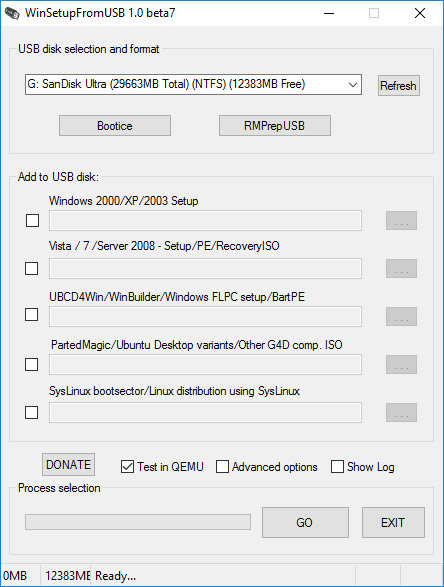Enable the PartedMagic/Ubuntu Desktop ISO checkbox
Viewport: 444px width, 587px height.
31,364
